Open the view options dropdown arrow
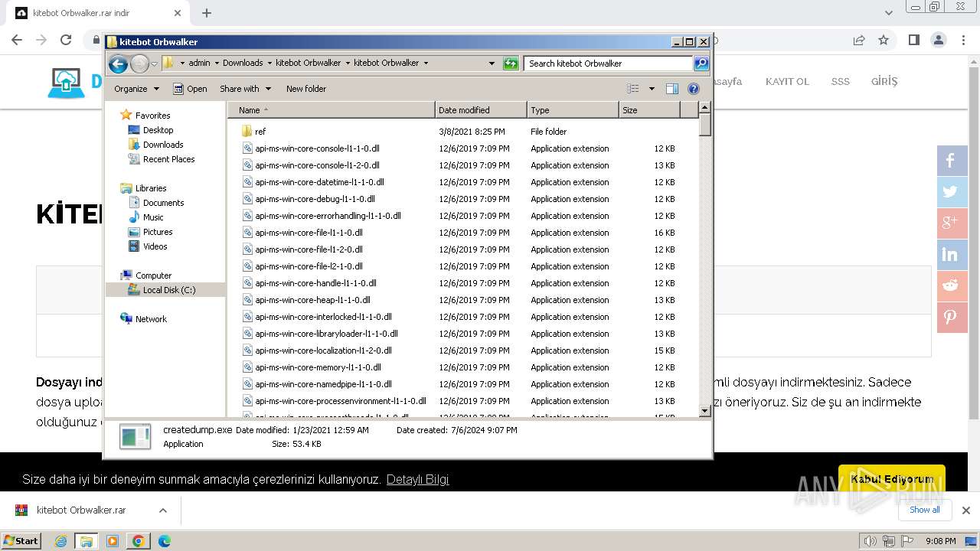This screenshot has height=551, width=980. 652,89
